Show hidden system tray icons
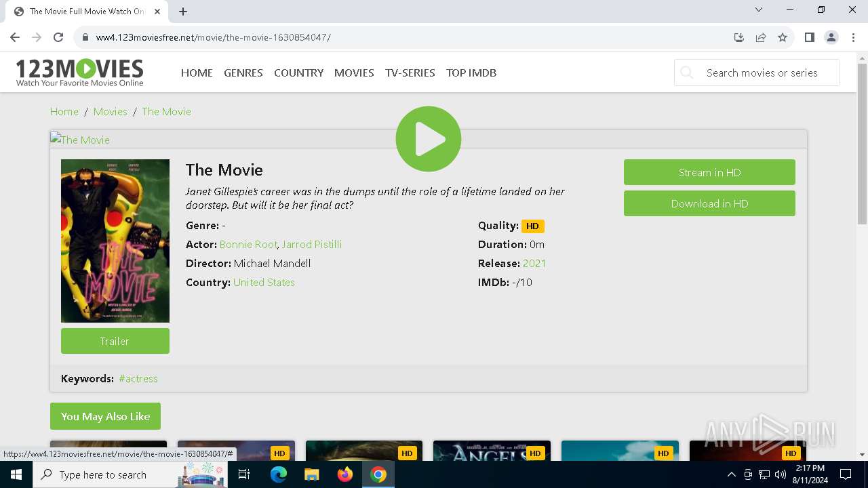 coord(731,474)
